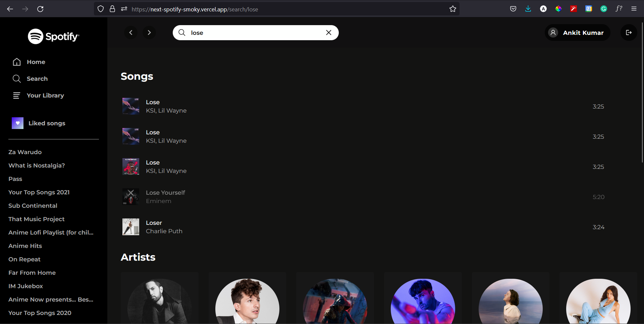Click the browser forward arrow
644x324 pixels.
point(25,9)
